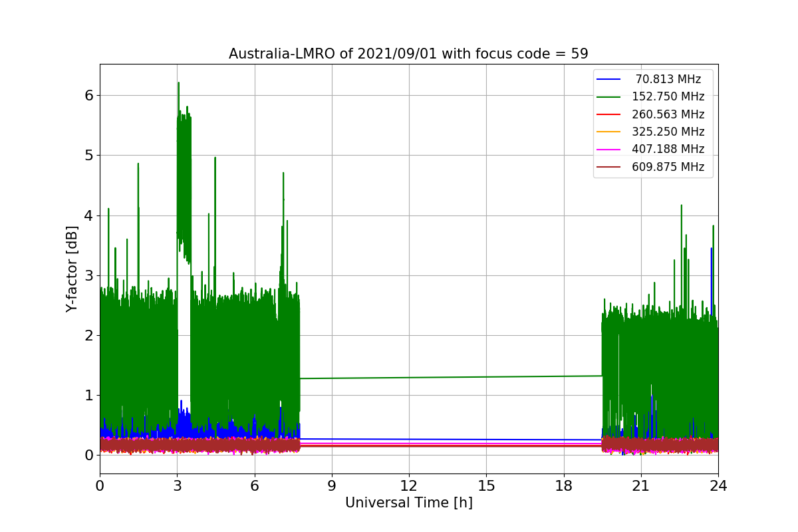Click the red line swatch in legend

(609, 114)
